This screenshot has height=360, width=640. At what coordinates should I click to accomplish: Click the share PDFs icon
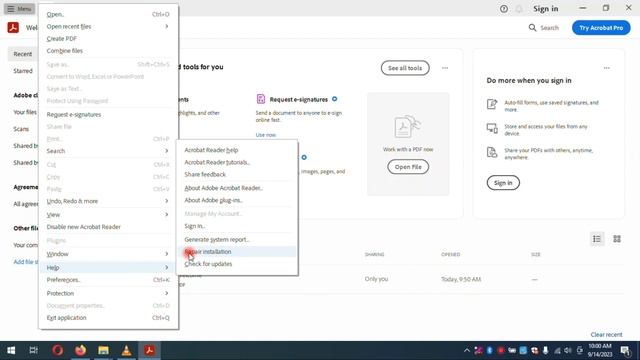[492, 152]
